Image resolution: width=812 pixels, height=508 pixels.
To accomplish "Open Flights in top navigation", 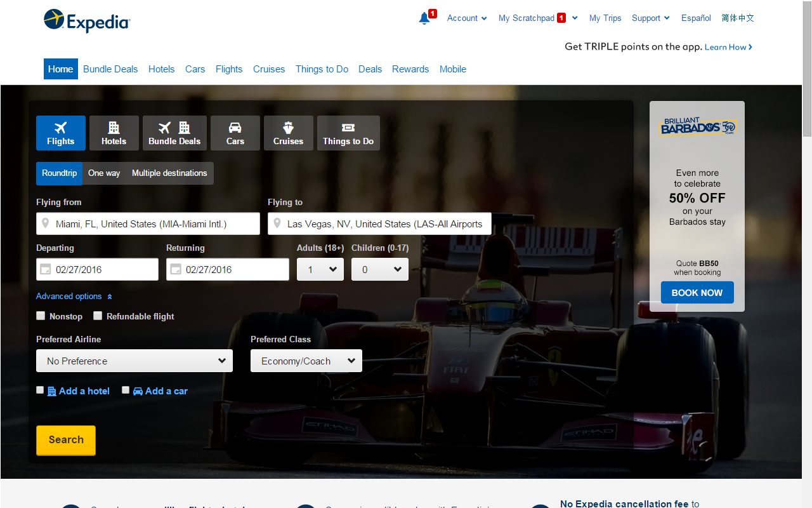I will click(229, 69).
